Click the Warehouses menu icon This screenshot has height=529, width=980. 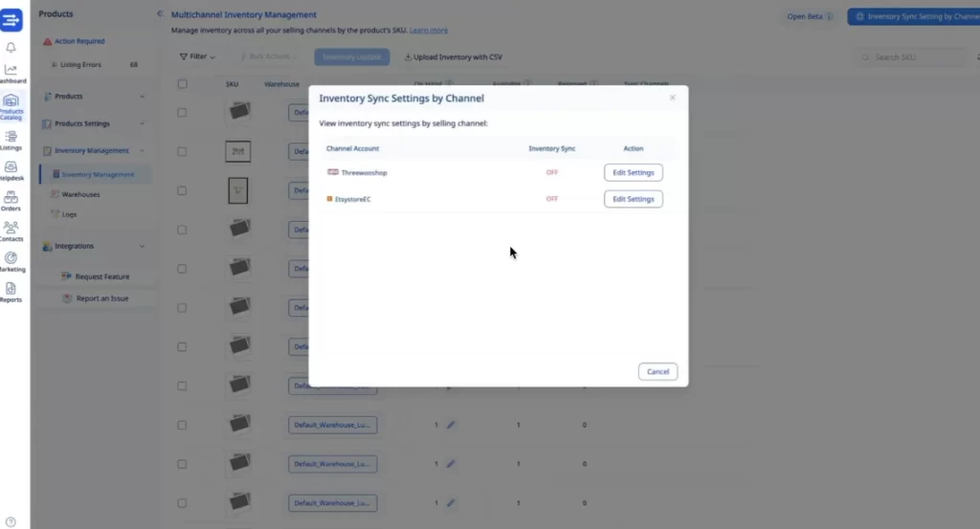[x=55, y=194]
